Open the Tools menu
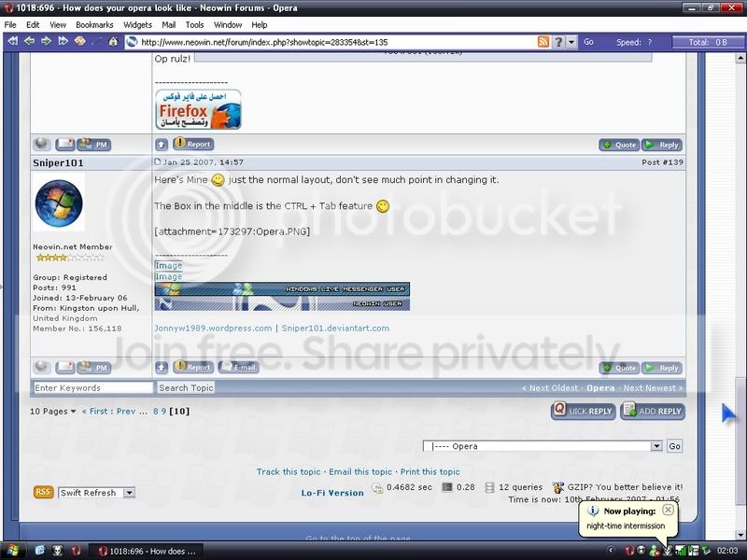 tap(193, 25)
